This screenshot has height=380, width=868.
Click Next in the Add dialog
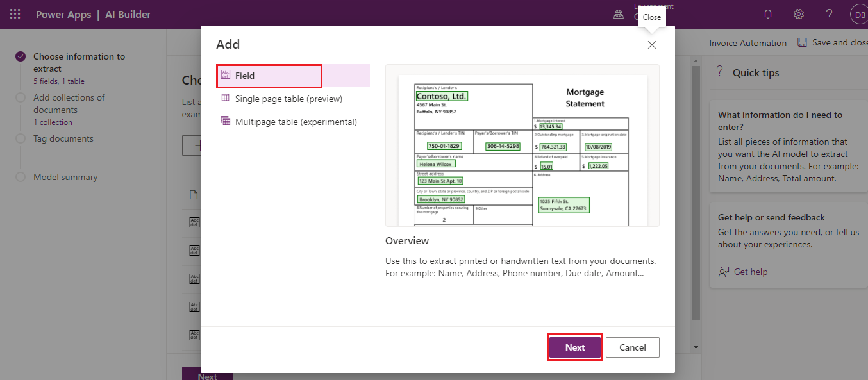coord(575,347)
